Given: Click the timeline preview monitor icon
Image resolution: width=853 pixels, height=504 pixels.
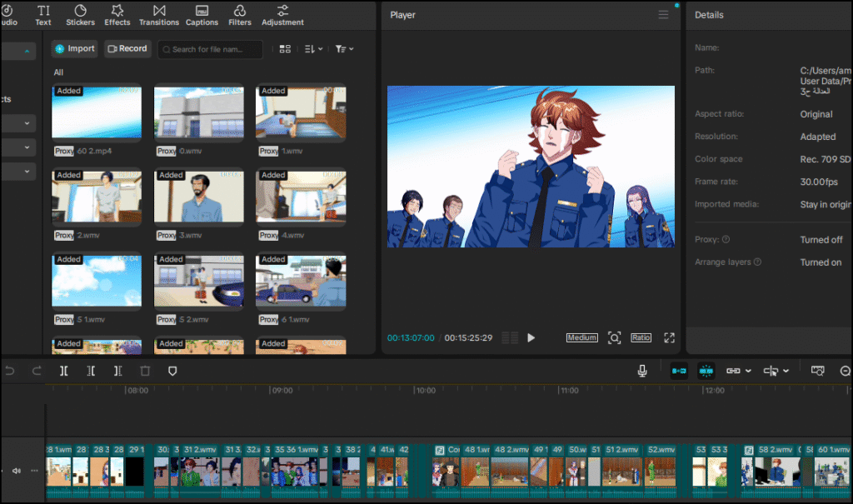Looking at the screenshot, I should pyautogui.click(x=818, y=372).
